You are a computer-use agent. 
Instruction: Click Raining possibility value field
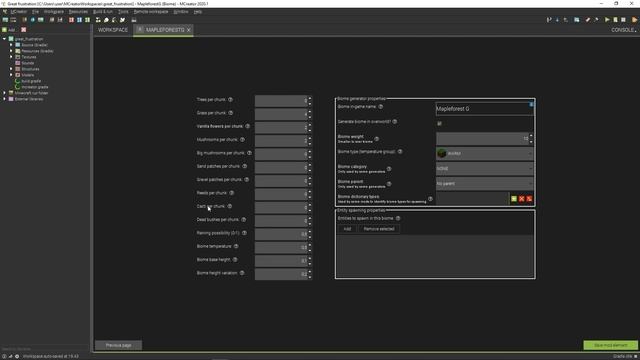point(281,234)
